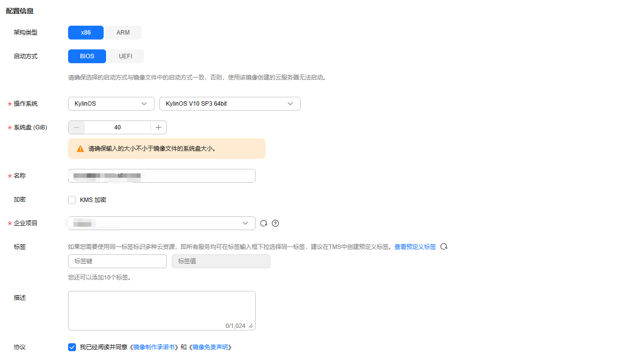The width and height of the screenshot is (644, 363).
Task: Increase system disk size with plus icon
Action: pyautogui.click(x=158, y=127)
